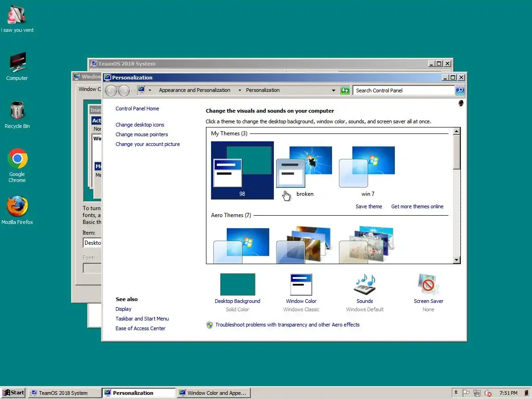The width and height of the screenshot is (532, 399).
Task: Click the themes list scroll up arrow
Action: click(x=457, y=131)
